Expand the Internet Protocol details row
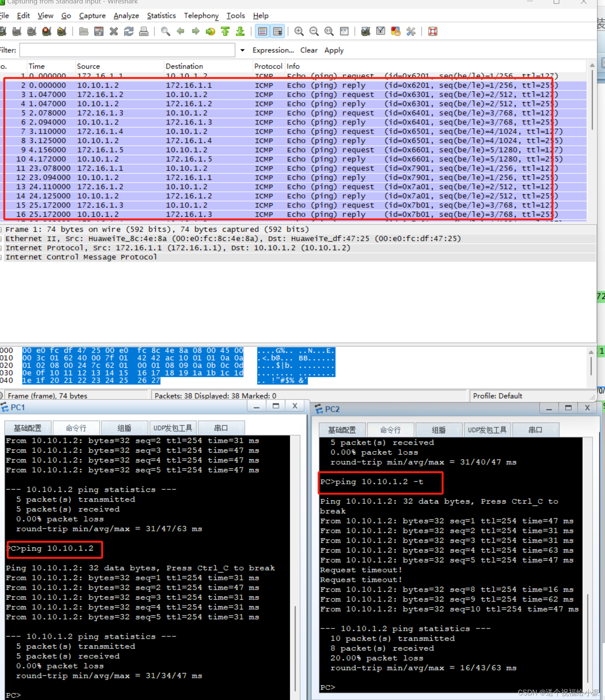 2,248
